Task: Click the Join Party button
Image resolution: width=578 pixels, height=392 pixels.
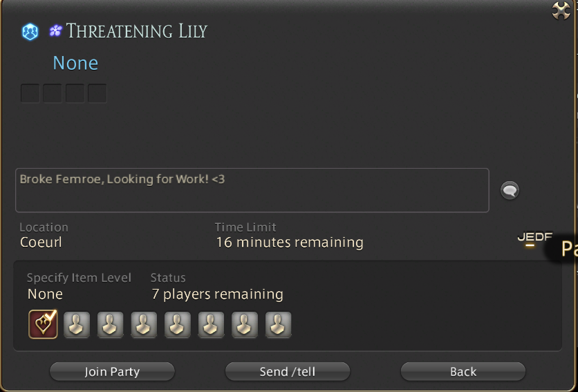Action: tap(112, 371)
